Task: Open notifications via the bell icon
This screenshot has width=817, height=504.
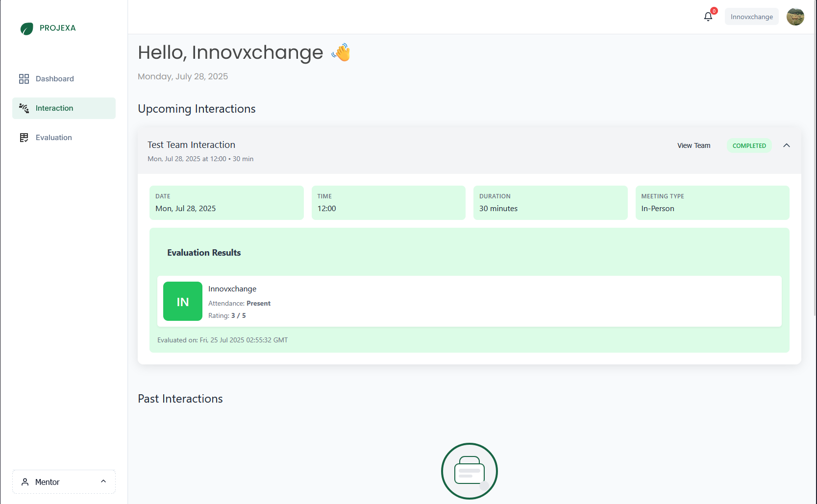Action: 708,16
